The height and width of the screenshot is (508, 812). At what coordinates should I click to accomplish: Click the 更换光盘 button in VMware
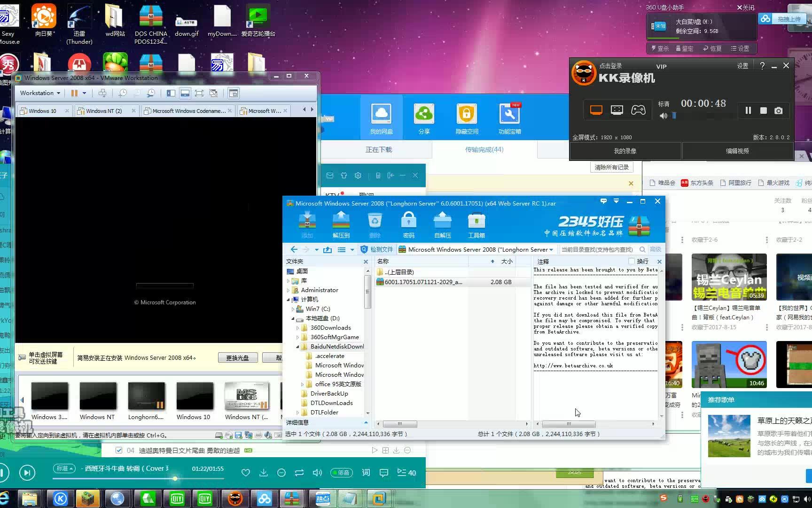coord(237,358)
